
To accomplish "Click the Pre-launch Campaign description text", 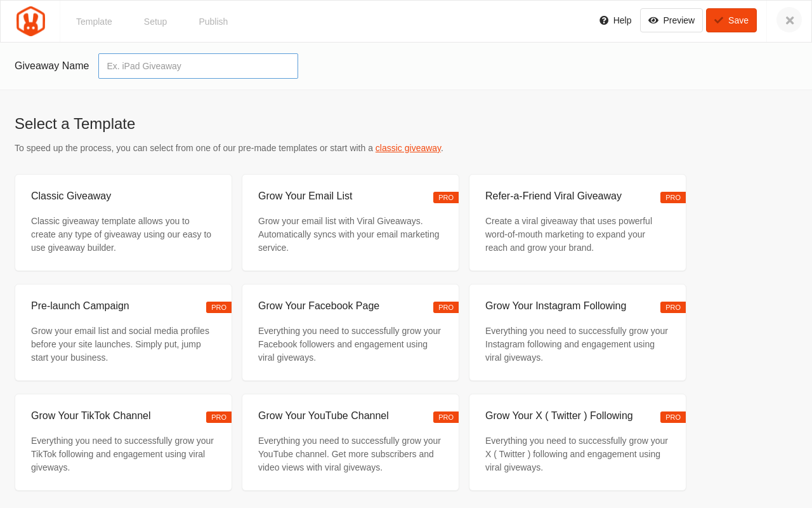I will pos(120,344).
